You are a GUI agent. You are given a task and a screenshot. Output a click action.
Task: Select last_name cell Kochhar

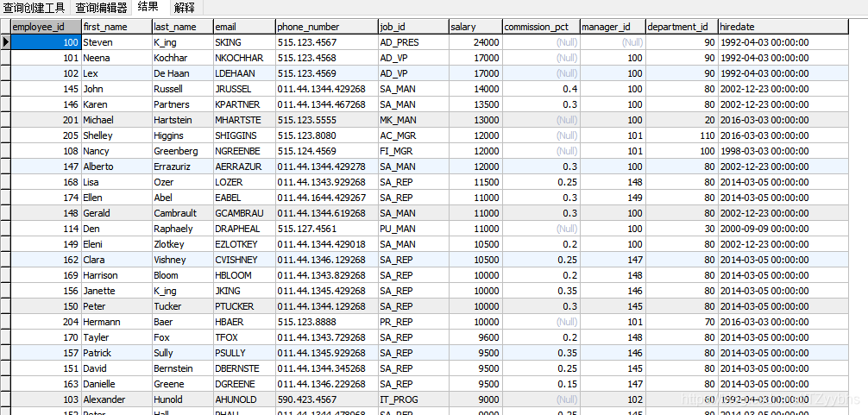183,58
